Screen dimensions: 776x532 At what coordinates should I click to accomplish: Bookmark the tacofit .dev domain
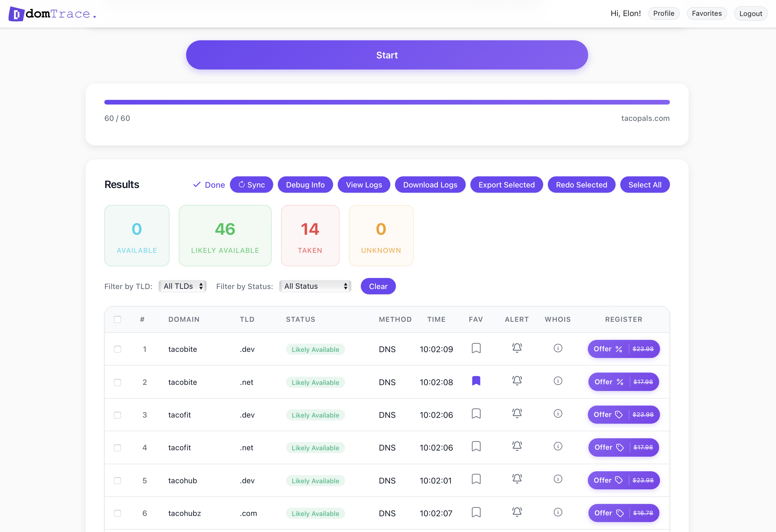click(x=476, y=413)
